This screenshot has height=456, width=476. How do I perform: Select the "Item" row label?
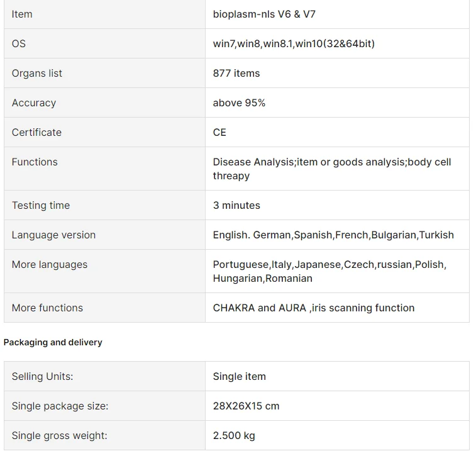(22, 14)
